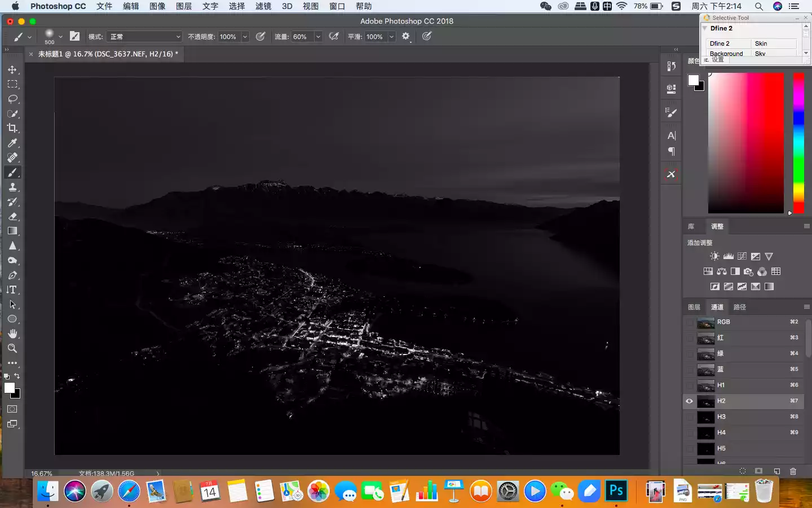This screenshot has width=812, height=508.
Task: Open the brush blending mode dropdown
Action: [145, 37]
